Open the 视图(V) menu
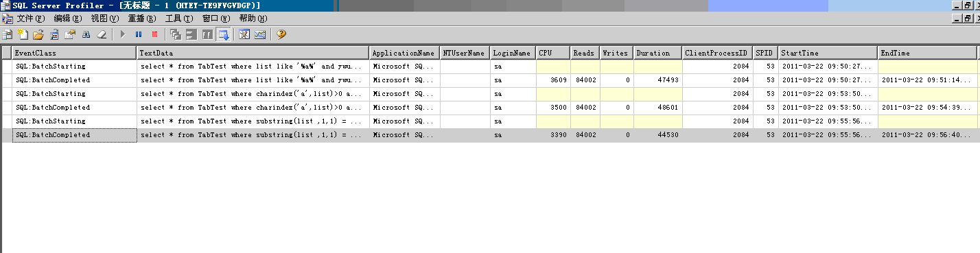This screenshot has height=253, width=980. click(x=105, y=19)
